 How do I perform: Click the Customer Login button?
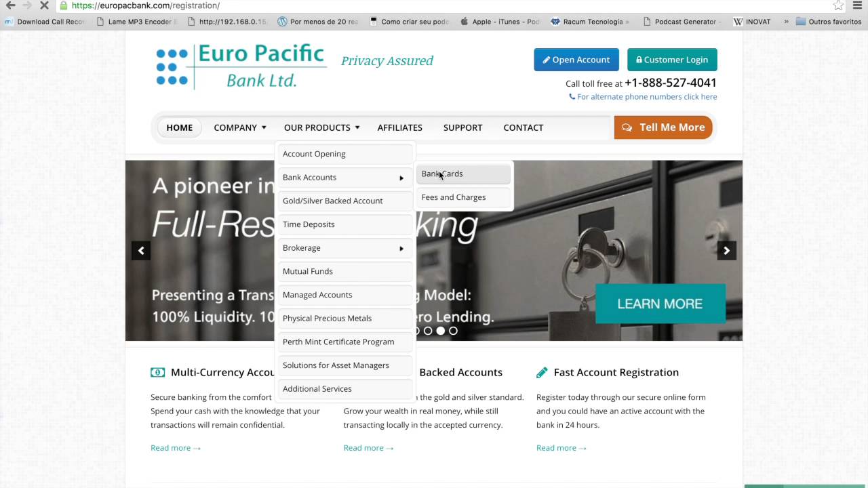click(x=672, y=60)
